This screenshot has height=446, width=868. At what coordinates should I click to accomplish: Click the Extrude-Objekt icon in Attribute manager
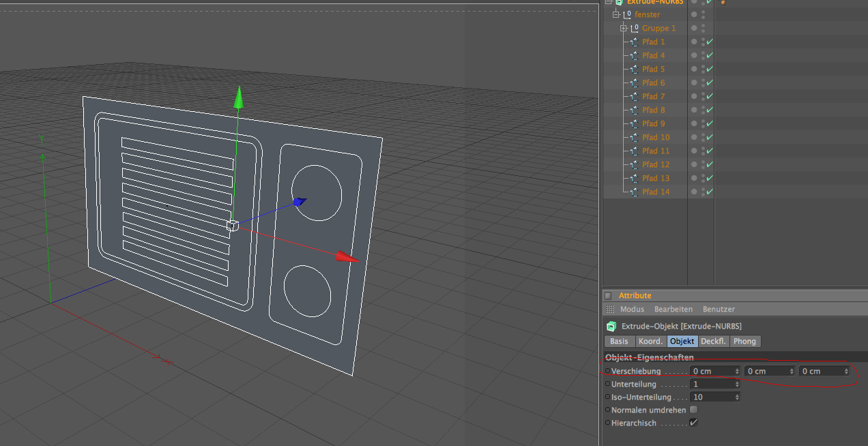pos(611,326)
